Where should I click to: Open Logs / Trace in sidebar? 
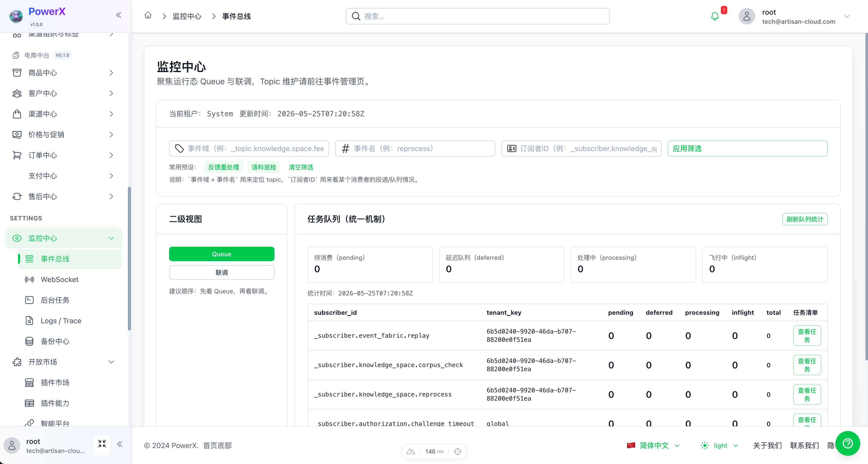pos(70,320)
